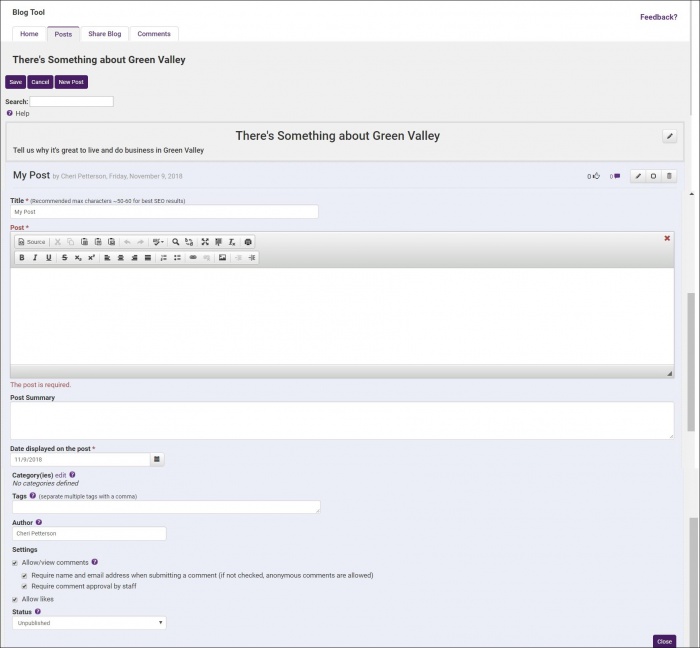The height and width of the screenshot is (648, 700).
Task: Click the Redo arrow icon
Action: click(141, 242)
